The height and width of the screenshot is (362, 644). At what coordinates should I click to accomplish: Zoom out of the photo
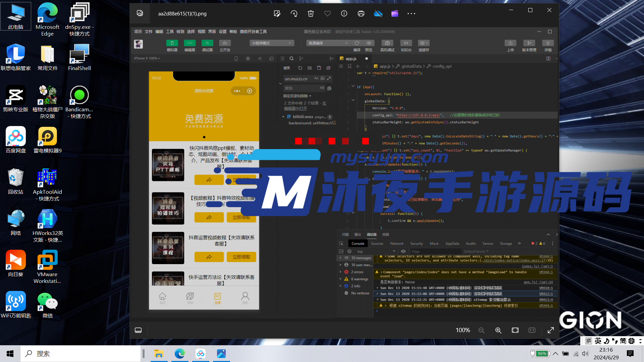482,330
